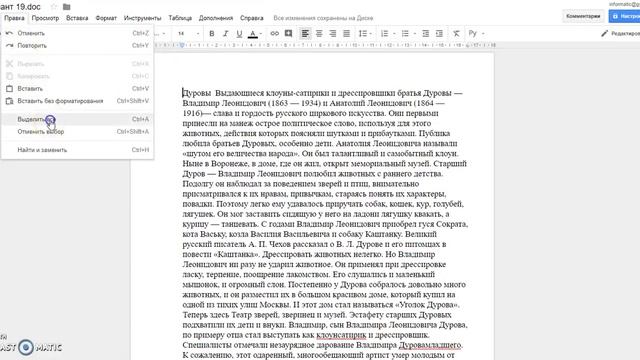The width and height of the screenshot is (640, 360).
Task: Open the font size 14 dropdown
Action: [188, 33]
